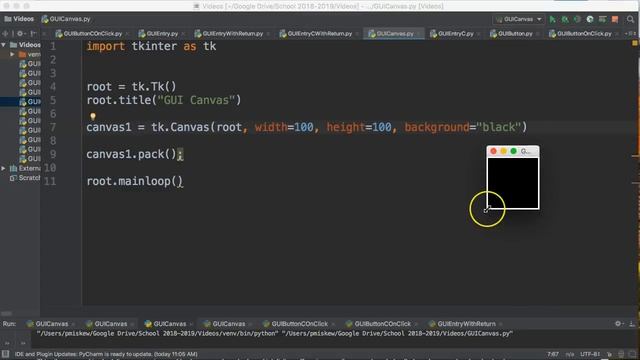Show hidden editor tabs list arrow
Viewport: 640px width, 360px height.
coord(630,33)
